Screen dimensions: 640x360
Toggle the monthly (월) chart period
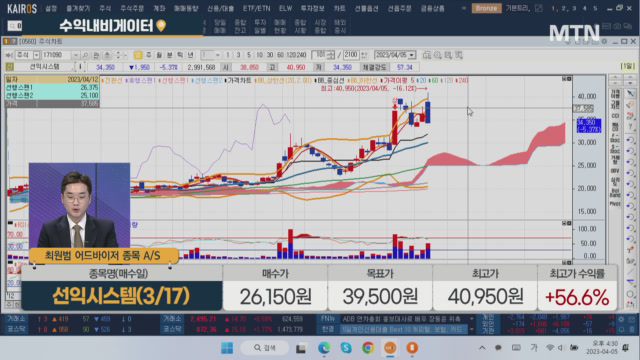pos(159,55)
